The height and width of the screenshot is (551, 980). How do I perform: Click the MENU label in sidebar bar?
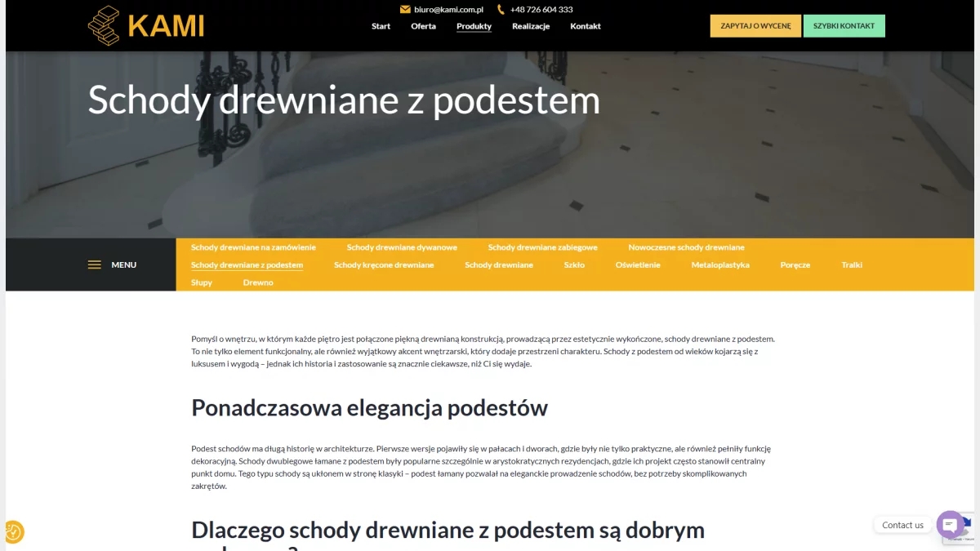(124, 264)
